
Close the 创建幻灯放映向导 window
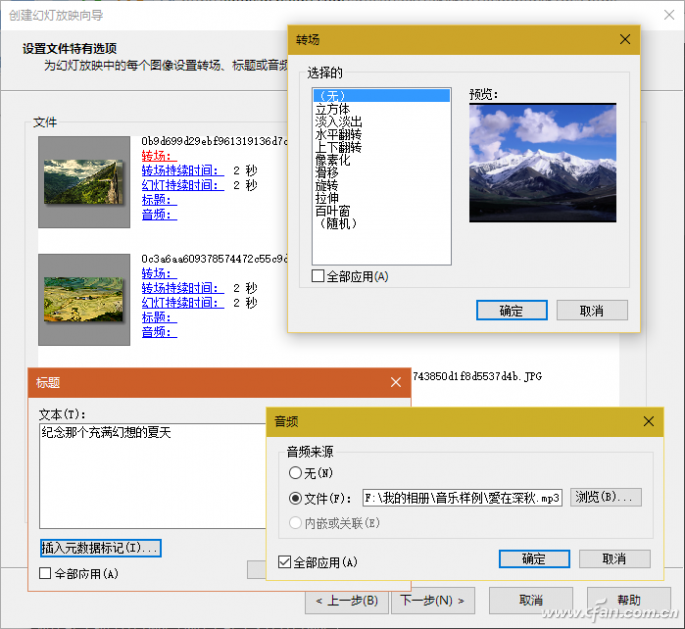[x=669, y=15]
